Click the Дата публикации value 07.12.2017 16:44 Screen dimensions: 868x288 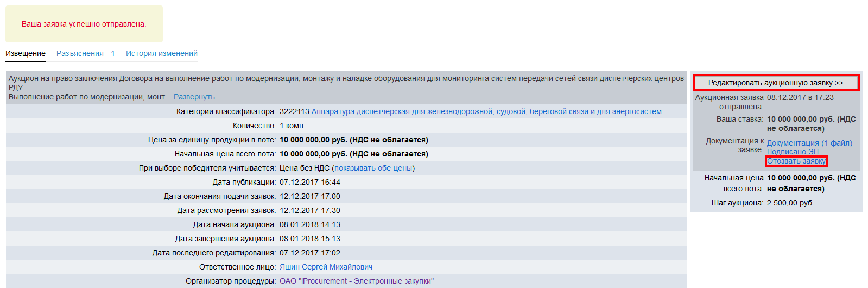click(x=310, y=182)
